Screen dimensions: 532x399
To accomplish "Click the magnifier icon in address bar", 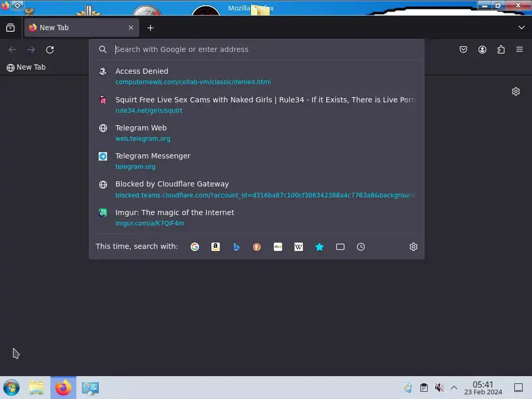I will [x=103, y=49].
